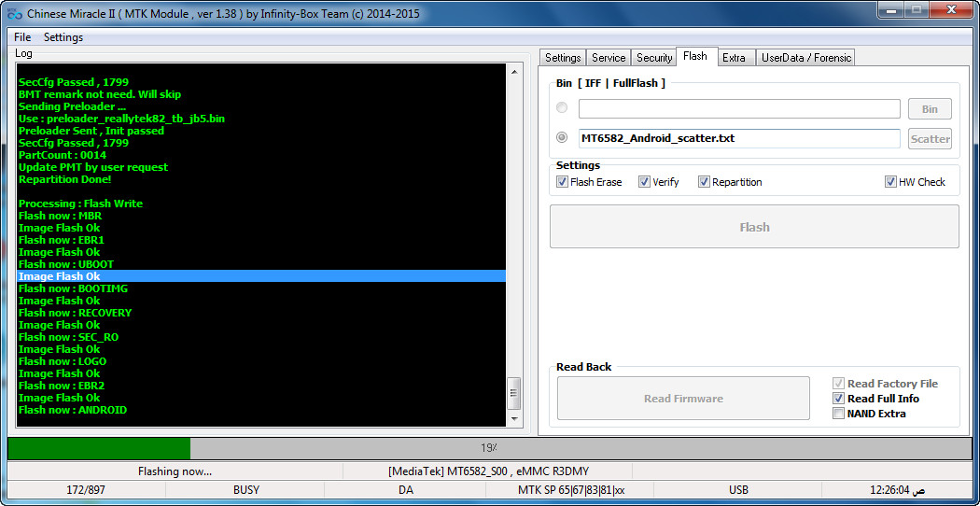Viewport: 980px width, 506px height.
Task: Click the Bin browse button
Action: pos(930,109)
